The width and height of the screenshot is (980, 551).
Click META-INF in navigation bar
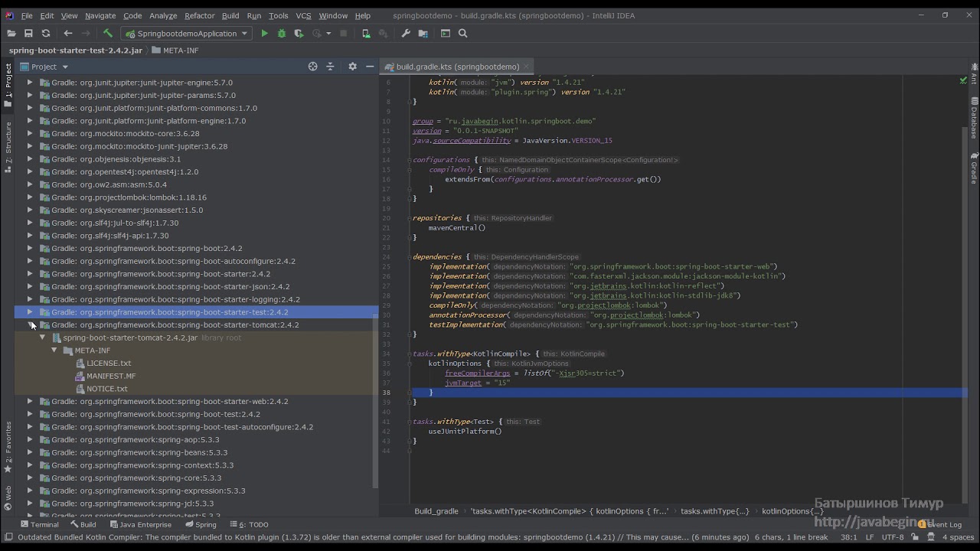[x=175, y=51]
